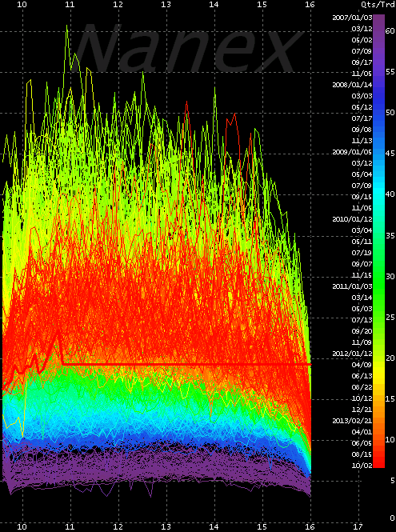Select the 06/13 date label
396x532 pixels.
pos(362,376)
